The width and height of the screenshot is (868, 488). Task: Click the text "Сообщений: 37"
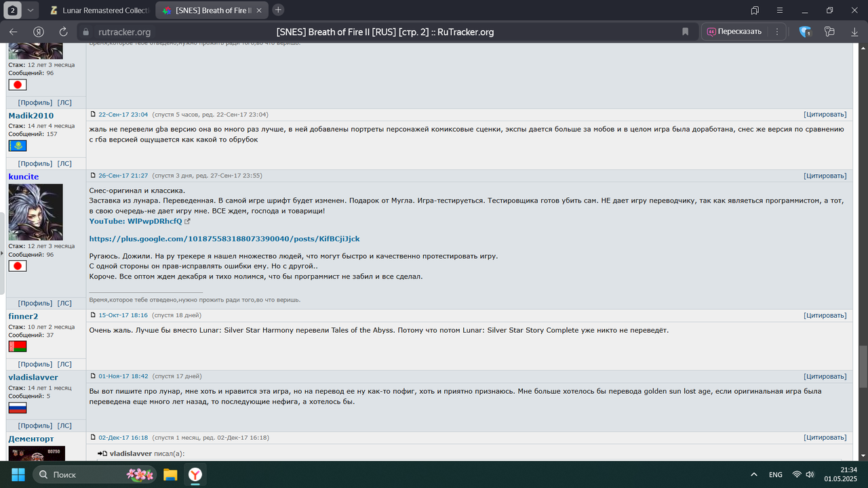pos(31,335)
